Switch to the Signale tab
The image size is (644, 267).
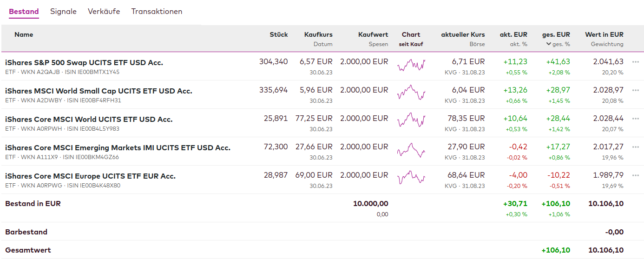[63, 12]
